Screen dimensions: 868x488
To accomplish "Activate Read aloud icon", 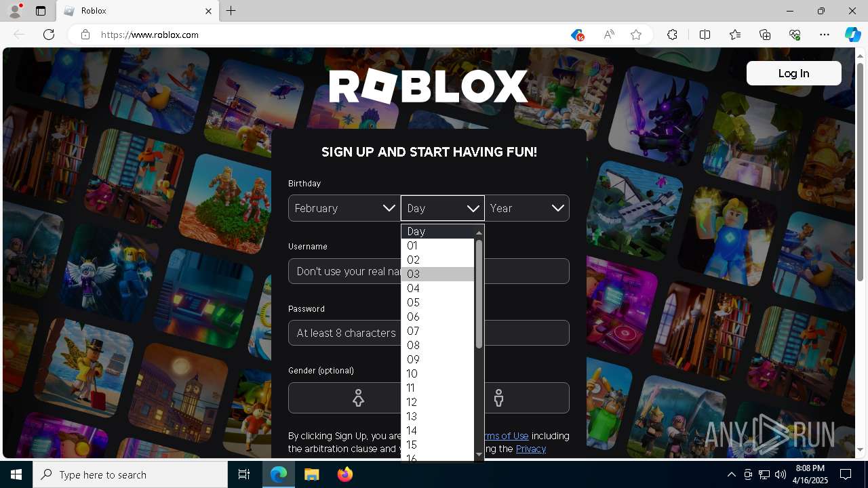I will [x=608, y=35].
